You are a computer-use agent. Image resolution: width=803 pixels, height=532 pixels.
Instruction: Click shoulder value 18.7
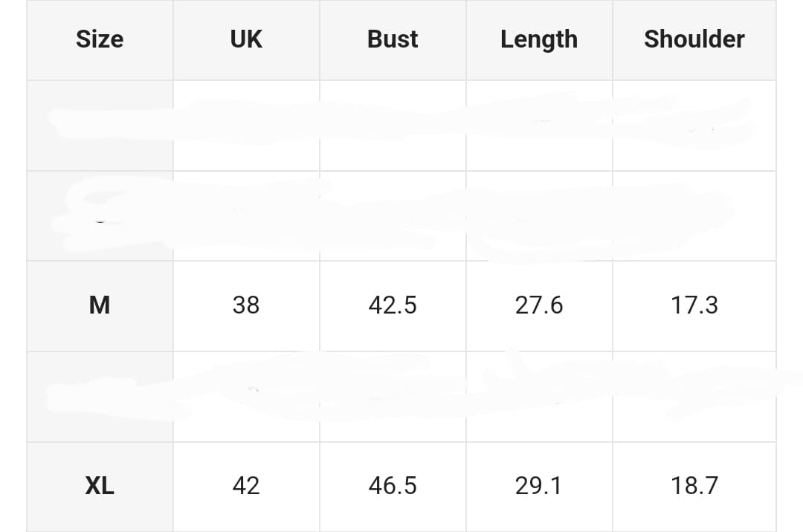[x=694, y=486]
